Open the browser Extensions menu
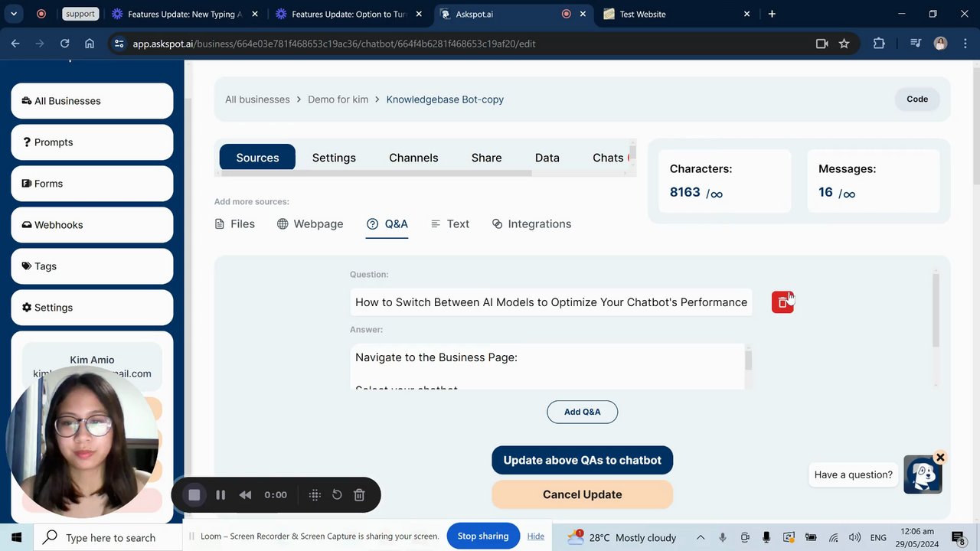 (879, 44)
